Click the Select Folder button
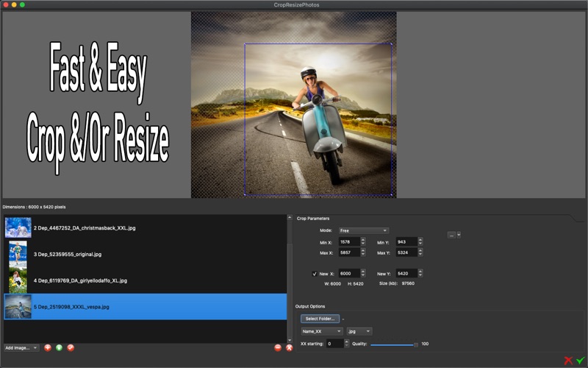The image size is (588, 368). pyautogui.click(x=320, y=319)
